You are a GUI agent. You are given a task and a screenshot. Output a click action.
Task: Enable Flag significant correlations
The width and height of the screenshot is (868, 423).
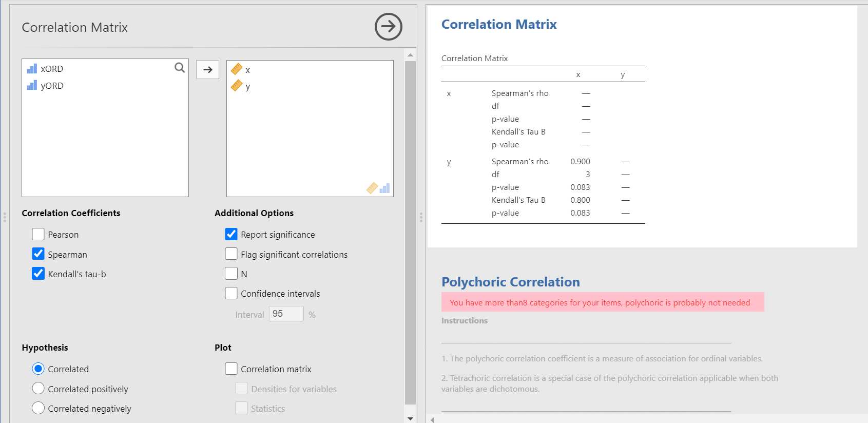coord(232,254)
